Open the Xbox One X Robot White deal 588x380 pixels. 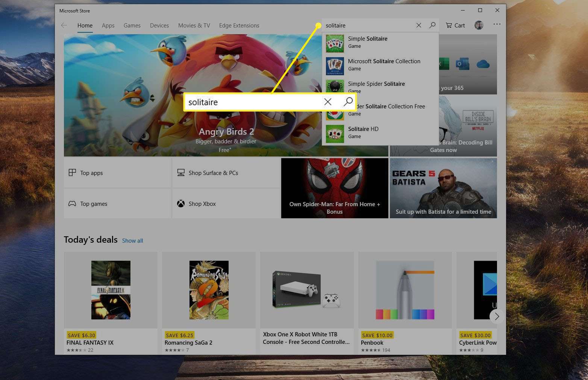(x=307, y=303)
